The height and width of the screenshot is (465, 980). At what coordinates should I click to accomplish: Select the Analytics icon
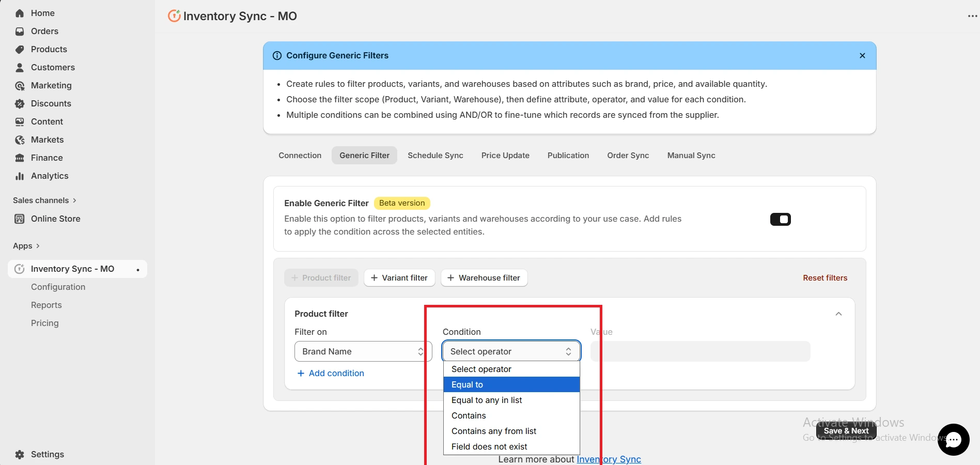tap(19, 176)
